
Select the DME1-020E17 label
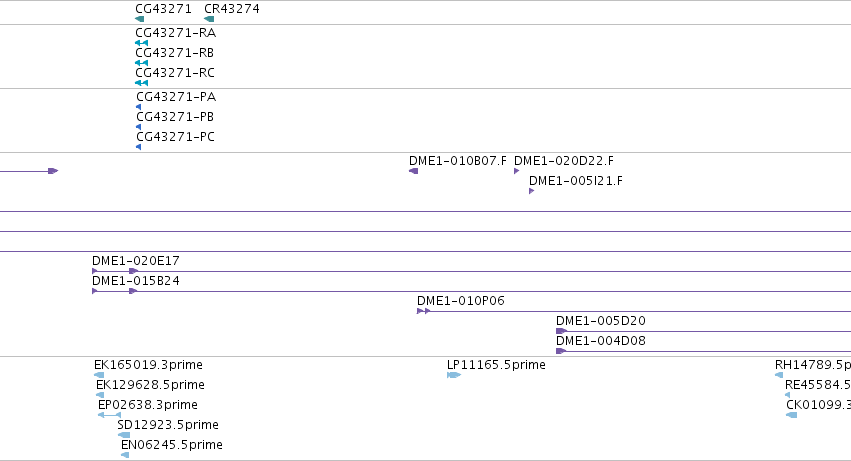coord(136,261)
